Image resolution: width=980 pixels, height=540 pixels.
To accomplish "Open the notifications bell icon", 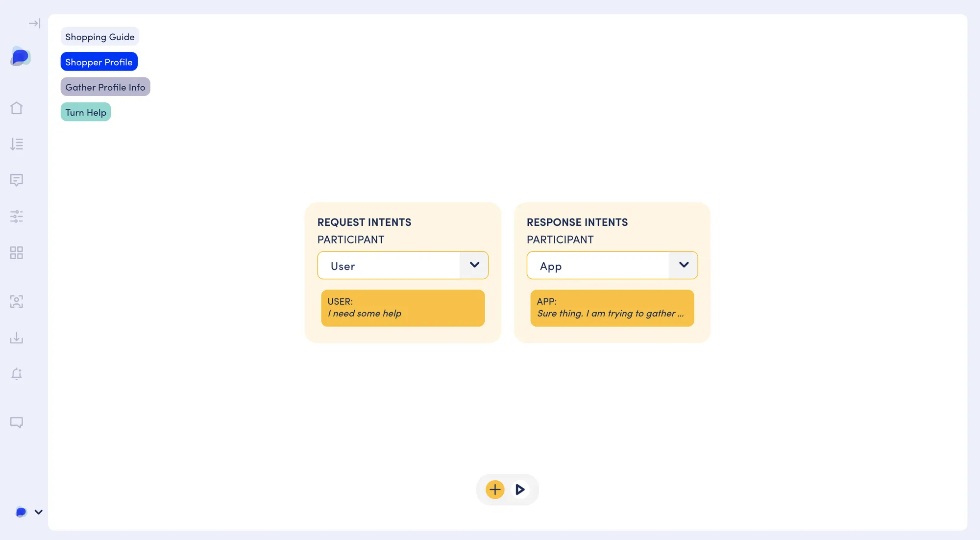I will point(17,374).
